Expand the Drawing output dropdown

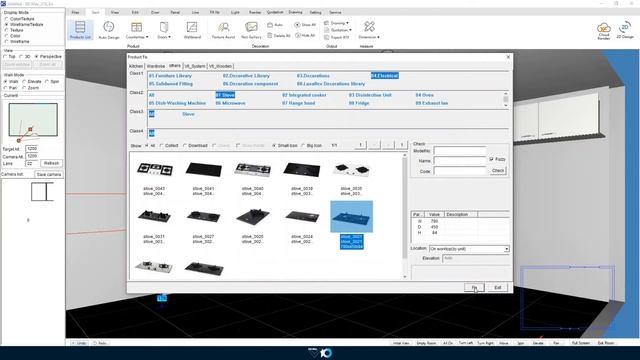point(337,23)
